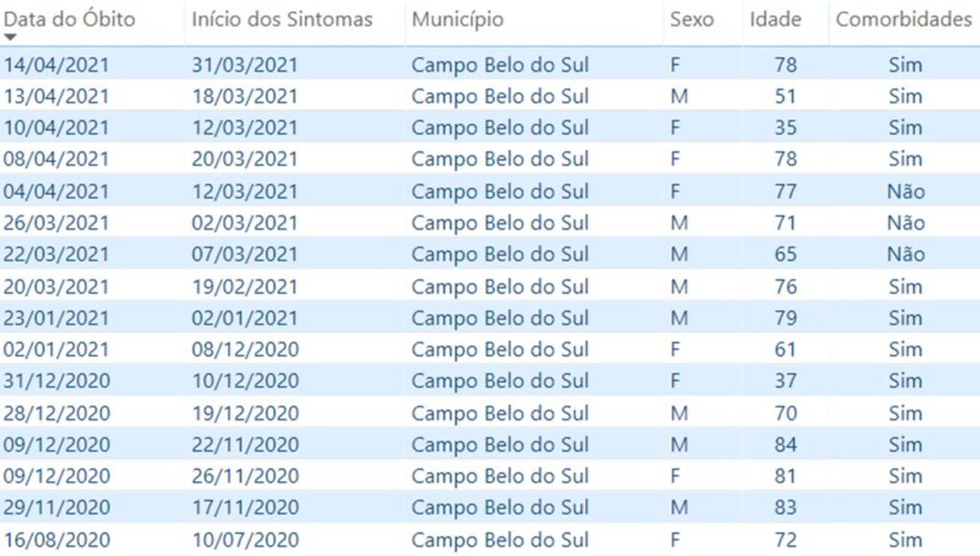The image size is (980, 556).
Task: Select the age 35 cell
Action: (x=785, y=128)
